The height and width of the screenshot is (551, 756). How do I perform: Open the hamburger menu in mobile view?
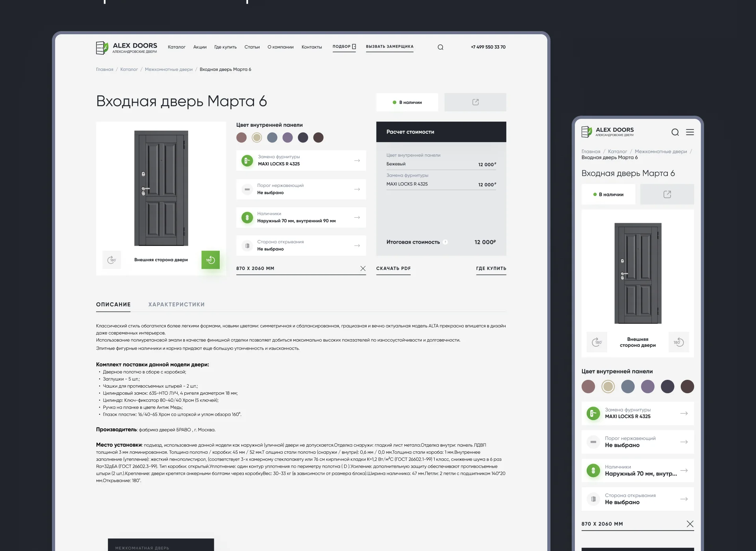pyautogui.click(x=690, y=132)
